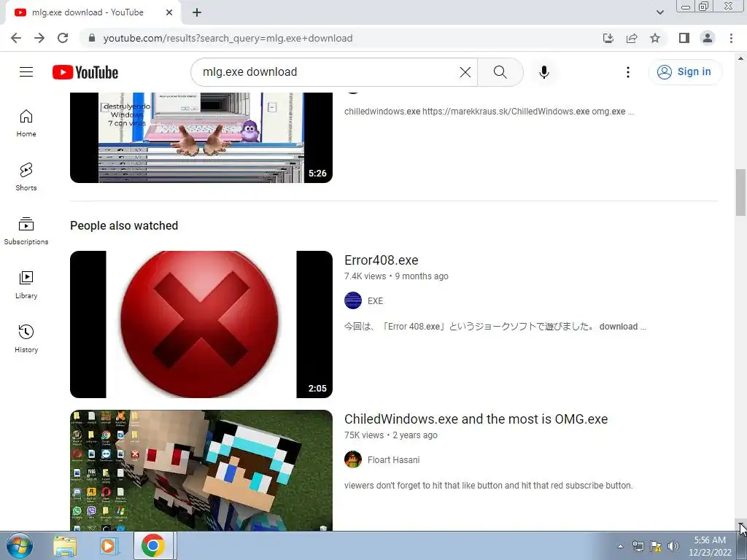Viewport: 747px width, 560px height.
Task: Open the Chrome profile avatar
Action: click(708, 38)
